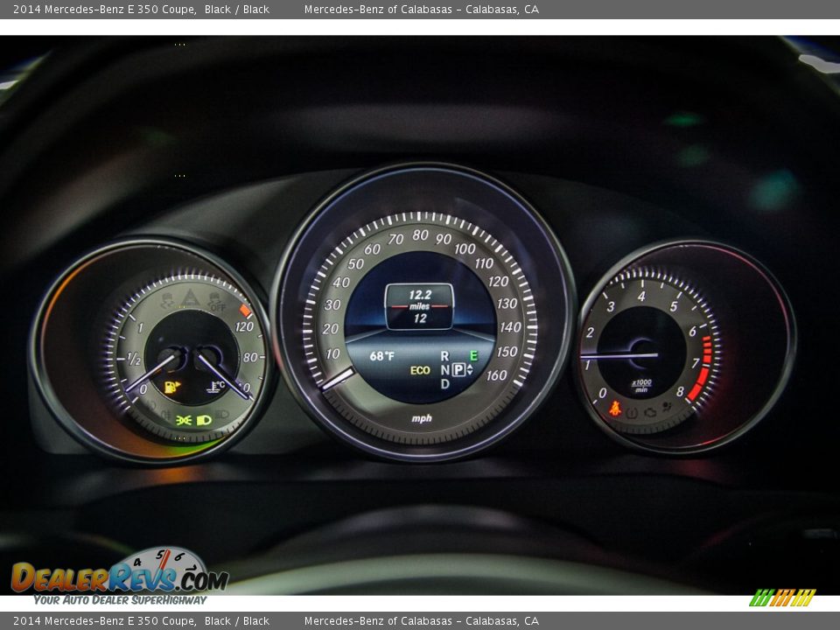Select the red seatbelt warning icon on tachometer

tap(615, 409)
